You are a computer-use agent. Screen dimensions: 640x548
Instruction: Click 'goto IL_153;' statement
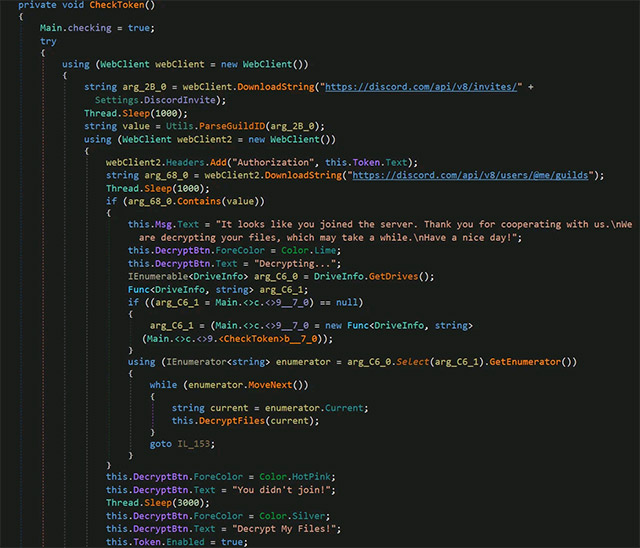(x=182, y=444)
